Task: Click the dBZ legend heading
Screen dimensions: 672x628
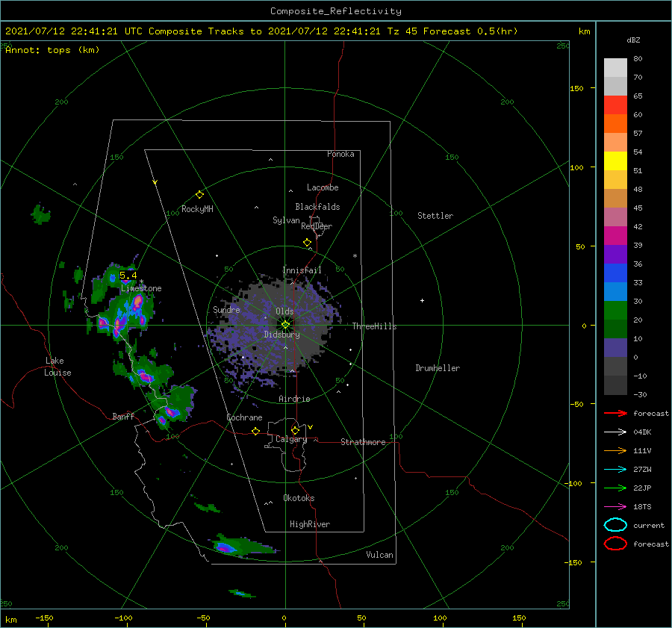Action: 633,40
